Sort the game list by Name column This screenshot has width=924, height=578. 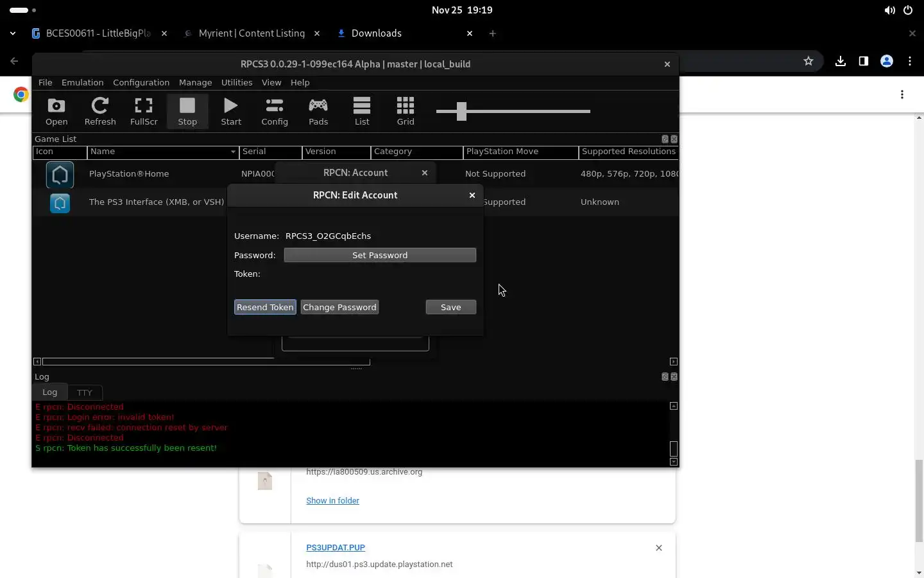pyautogui.click(x=163, y=152)
